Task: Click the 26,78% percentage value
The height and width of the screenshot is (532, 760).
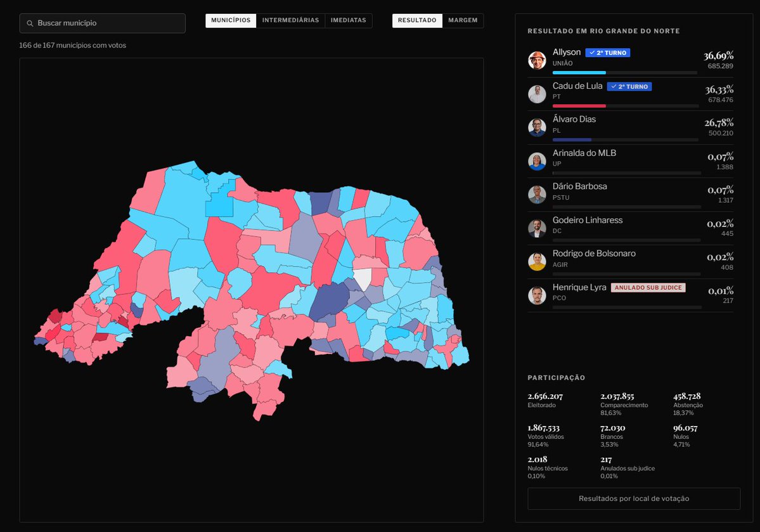Action: (x=719, y=122)
